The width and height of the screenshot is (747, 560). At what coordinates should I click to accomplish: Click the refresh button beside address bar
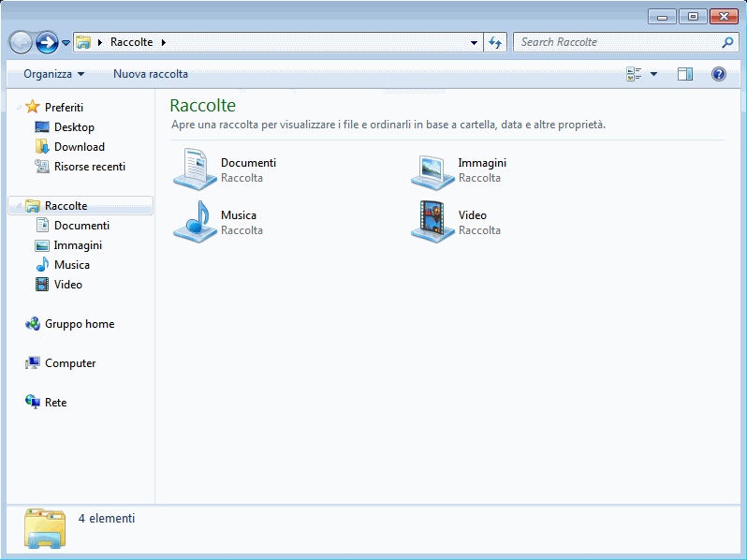(x=496, y=42)
